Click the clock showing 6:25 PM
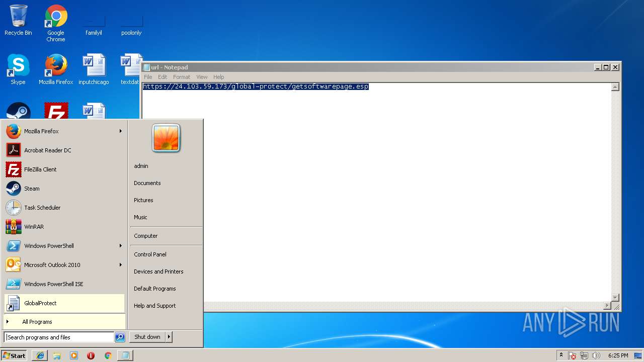The width and height of the screenshot is (644, 362). click(x=618, y=355)
